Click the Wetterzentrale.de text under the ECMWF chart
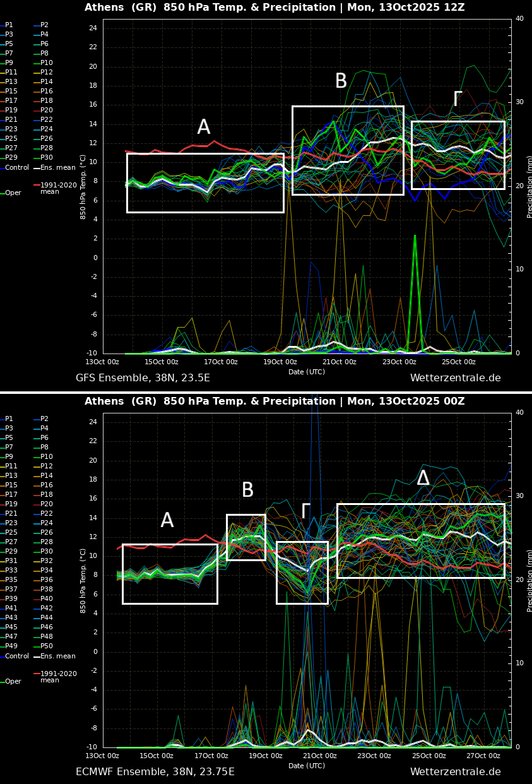Image resolution: width=532 pixels, height=784 pixels. (x=455, y=772)
